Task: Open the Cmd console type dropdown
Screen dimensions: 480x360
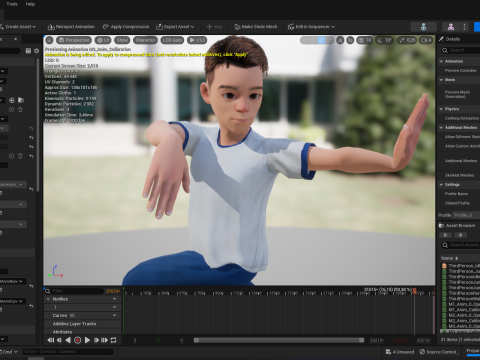Action: (9, 352)
